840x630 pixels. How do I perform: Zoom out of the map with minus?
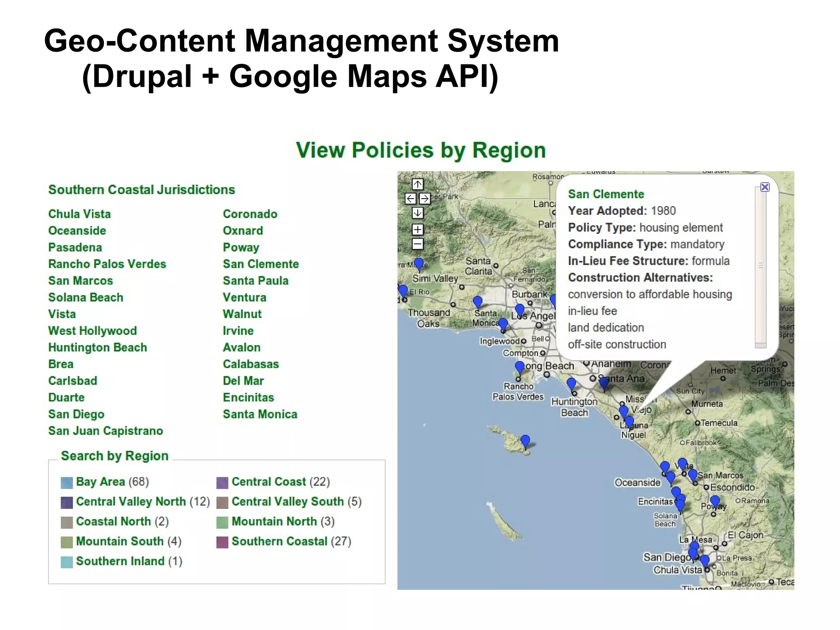coord(418,244)
